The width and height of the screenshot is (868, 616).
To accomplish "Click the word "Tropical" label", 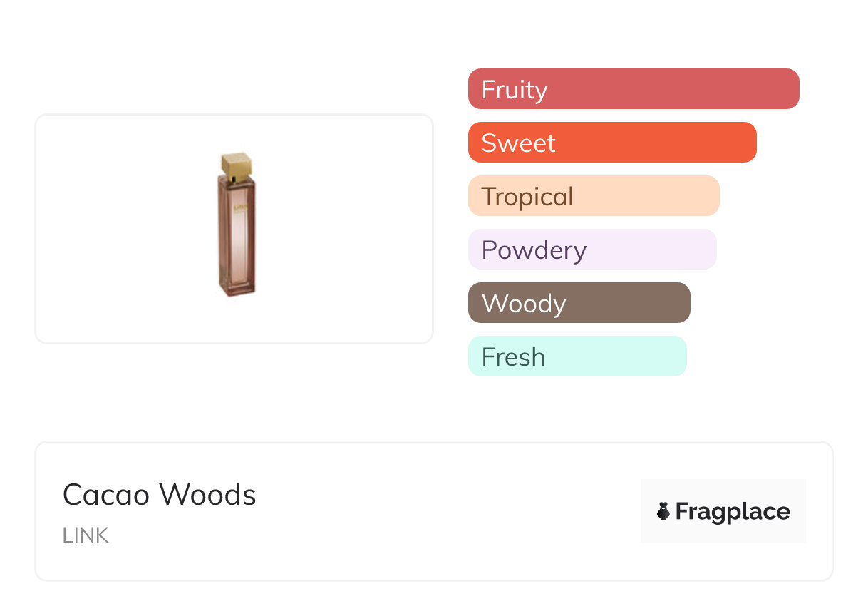I will (x=527, y=197).
